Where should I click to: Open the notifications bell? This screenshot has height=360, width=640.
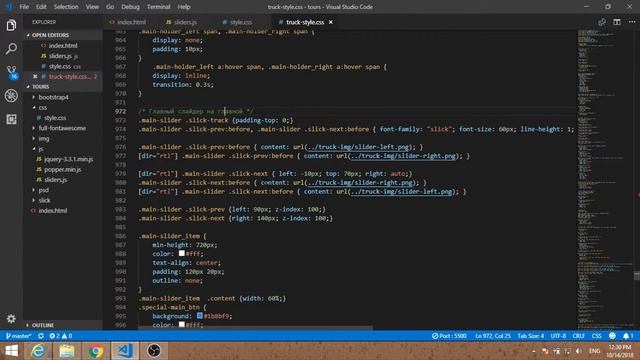[628, 336]
